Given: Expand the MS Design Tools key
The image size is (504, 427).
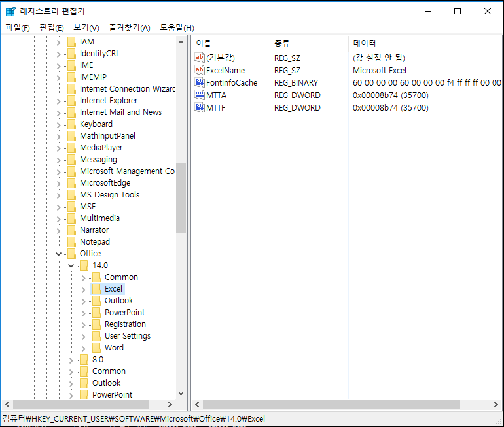Looking at the screenshot, I should coord(58,196).
